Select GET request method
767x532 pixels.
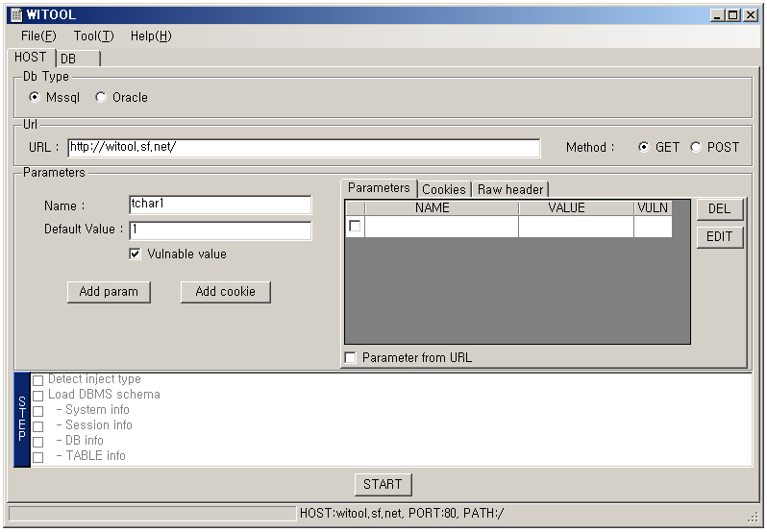(x=644, y=147)
